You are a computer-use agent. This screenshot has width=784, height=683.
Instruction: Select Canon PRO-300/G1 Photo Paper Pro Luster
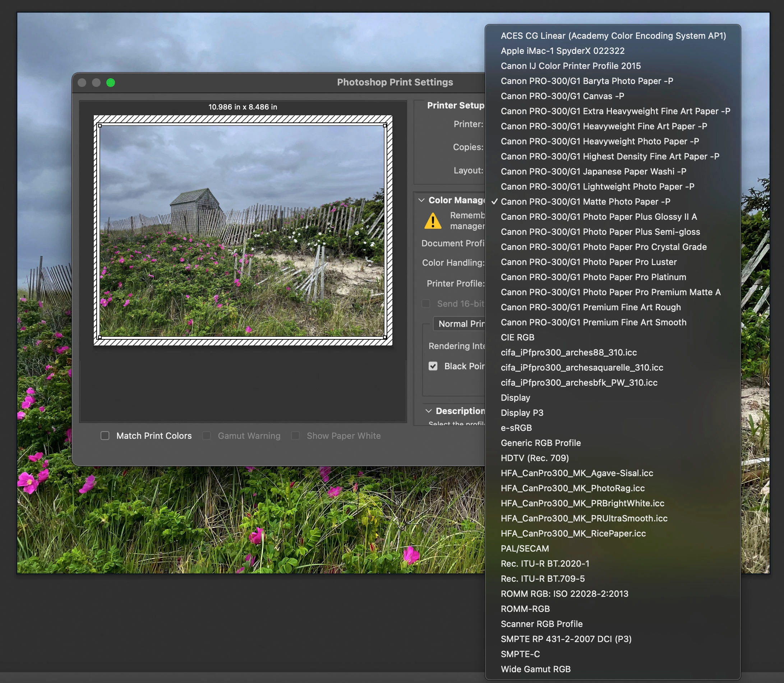tap(589, 262)
